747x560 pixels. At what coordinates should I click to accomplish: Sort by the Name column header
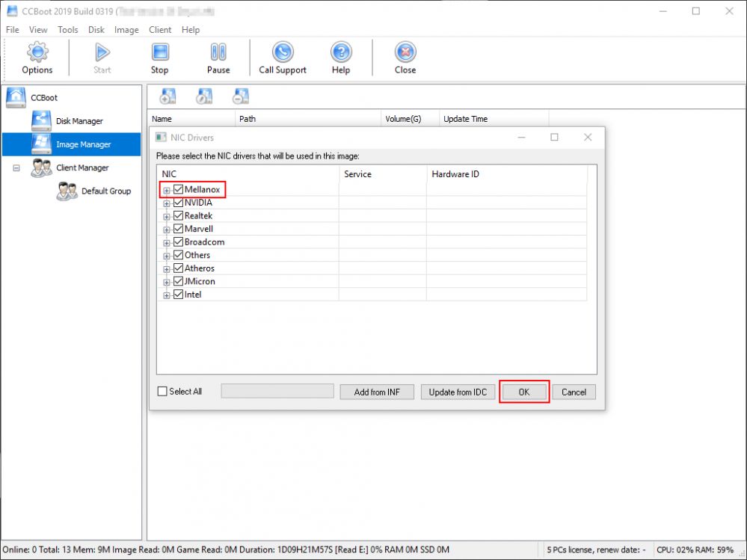pos(191,119)
